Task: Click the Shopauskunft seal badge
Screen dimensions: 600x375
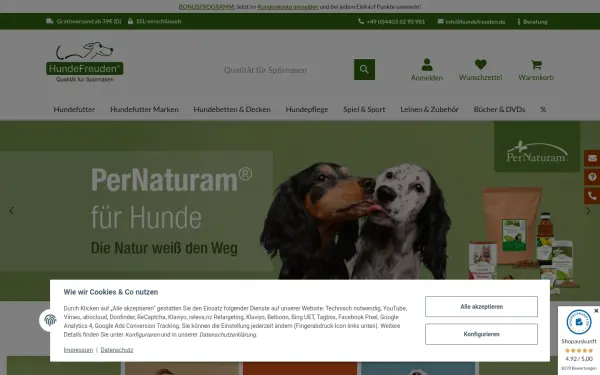Action: (x=579, y=322)
